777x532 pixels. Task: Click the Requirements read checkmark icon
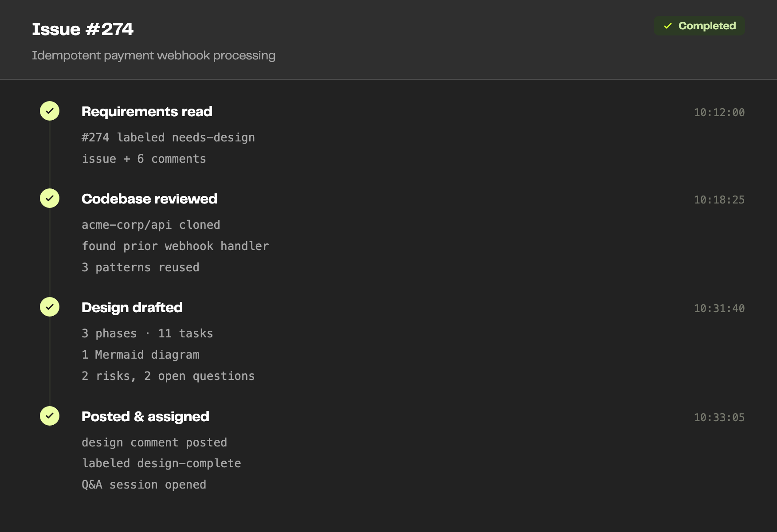pyautogui.click(x=50, y=111)
